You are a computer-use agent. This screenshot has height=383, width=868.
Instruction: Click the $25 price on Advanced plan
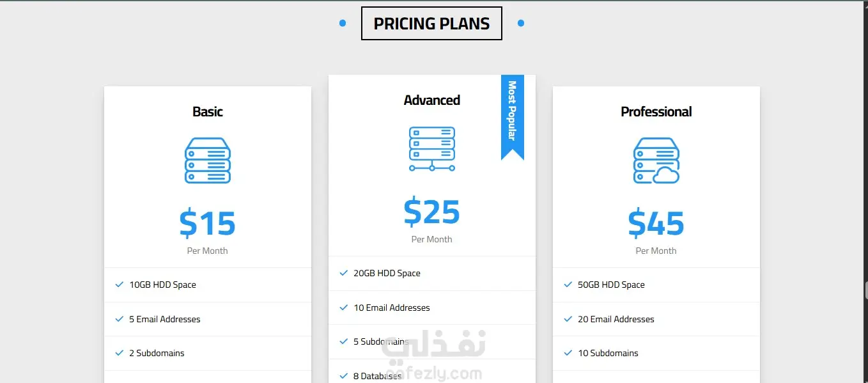pyautogui.click(x=432, y=212)
